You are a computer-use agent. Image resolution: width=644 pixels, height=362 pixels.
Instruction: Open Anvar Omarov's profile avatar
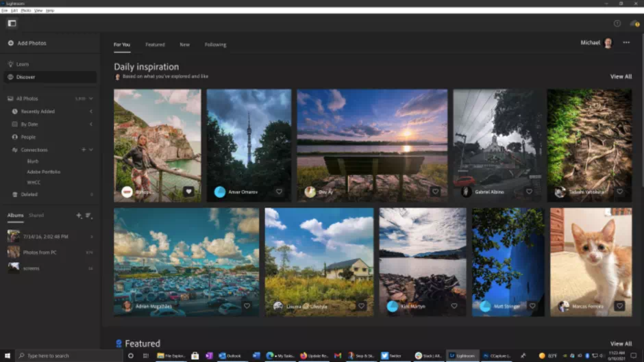(220, 192)
